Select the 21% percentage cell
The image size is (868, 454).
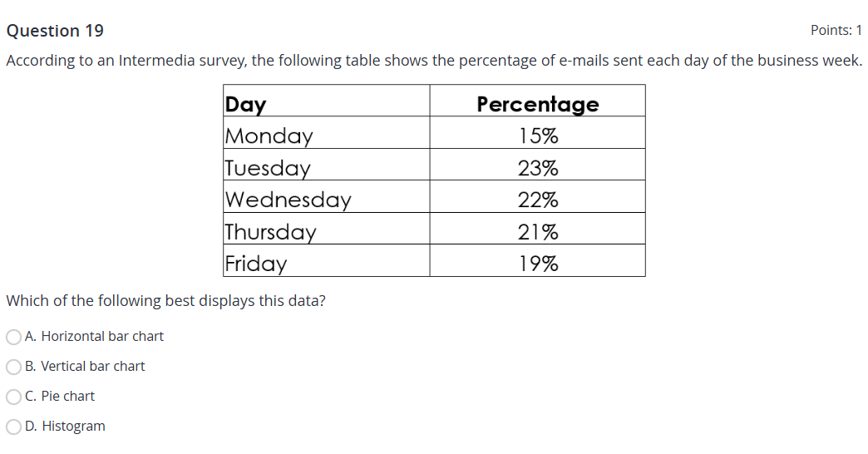[537, 231]
